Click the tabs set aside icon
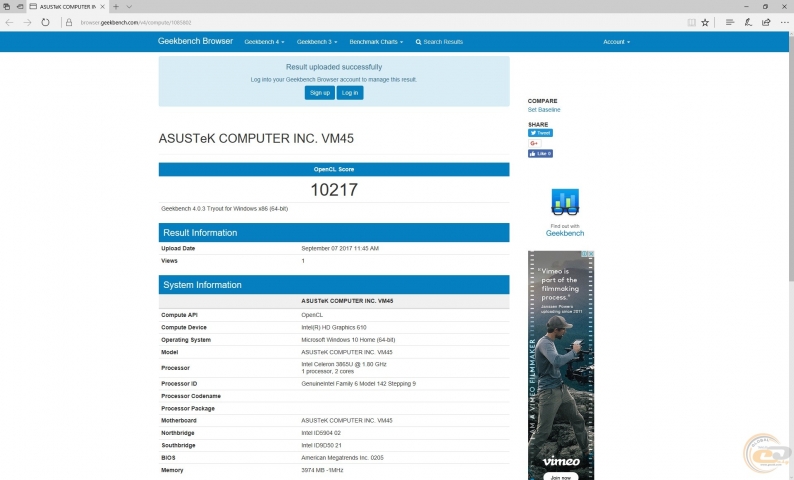This screenshot has height=480, width=794. pyautogui.click(x=6, y=7)
